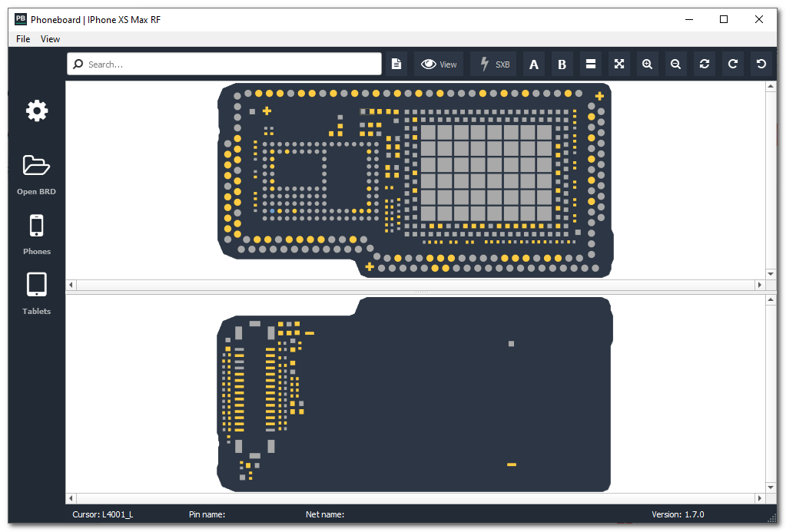786x532 pixels.
Task: Click bottom pane scroll left arrow
Action: (71, 498)
